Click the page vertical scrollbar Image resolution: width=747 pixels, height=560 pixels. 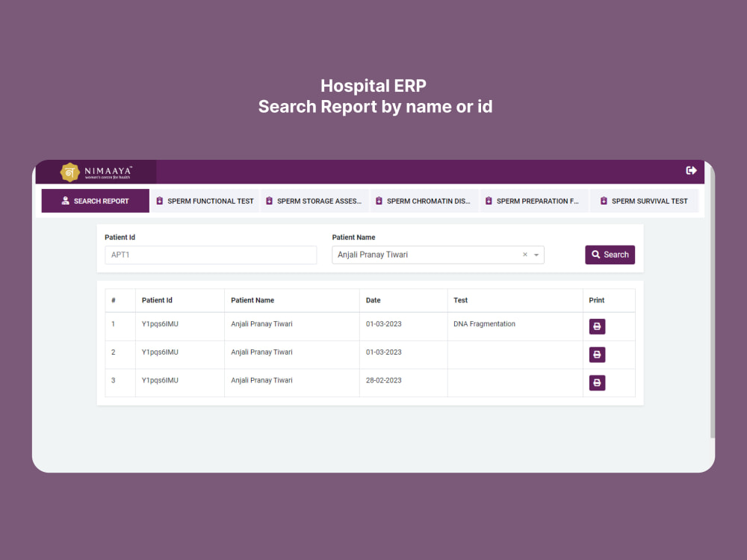tap(712, 302)
